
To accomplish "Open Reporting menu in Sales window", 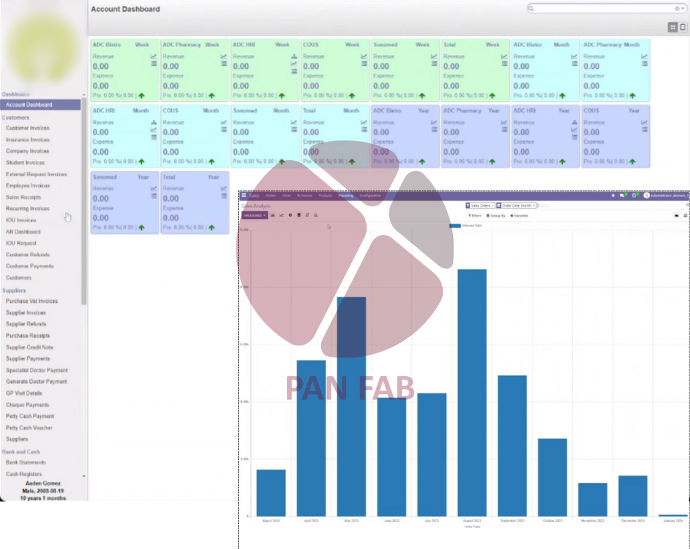I will point(346,195).
